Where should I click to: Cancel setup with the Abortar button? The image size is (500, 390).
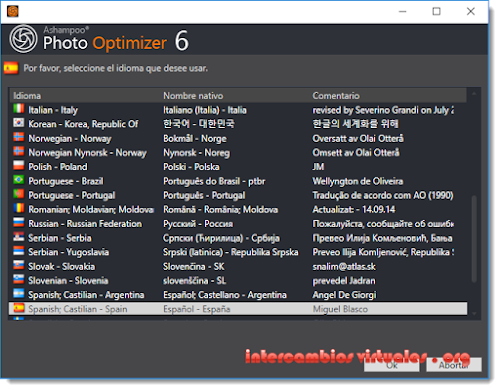(x=454, y=365)
